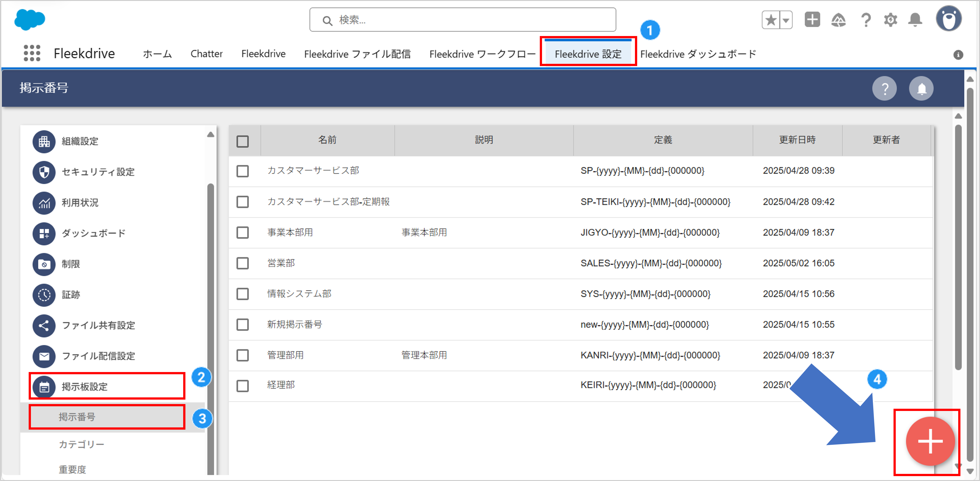Check the 新規掲示番号 row checkbox
The image size is (980, 481).
(x=243, y=325)
